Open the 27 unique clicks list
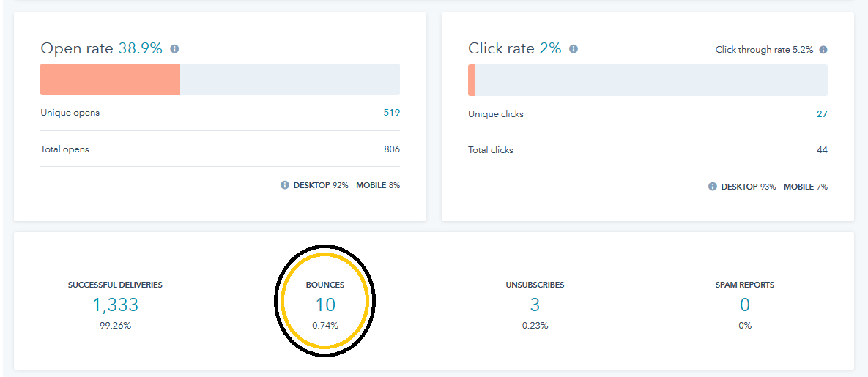The image size is (868, 377). point(822,115)
